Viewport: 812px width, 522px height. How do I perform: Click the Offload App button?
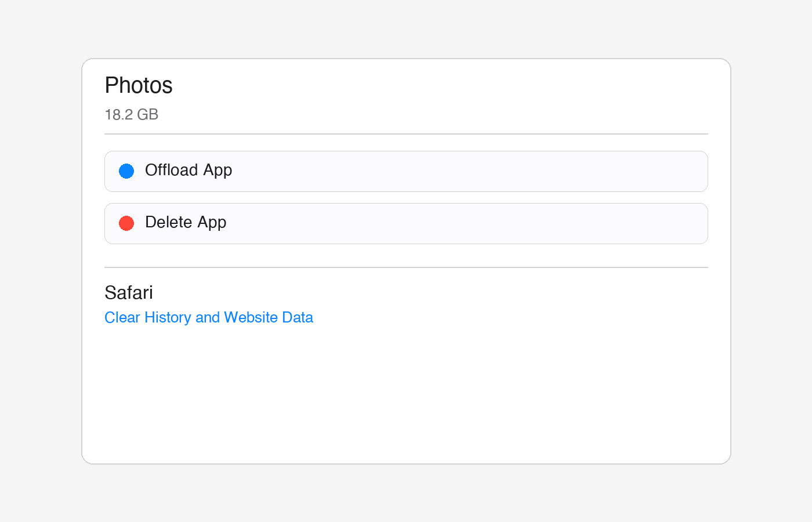tap(406, 171)
